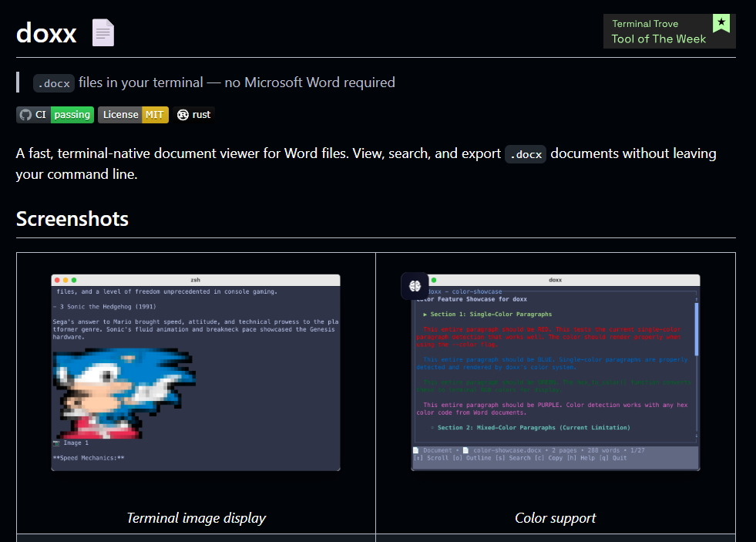Click the Screenshots section heading
Viewport: 756px width, 542px height.
[x=72, y=219]
